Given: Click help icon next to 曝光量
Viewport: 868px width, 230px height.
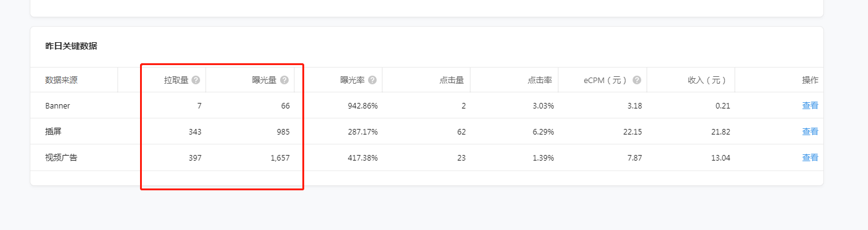Looking at the screenshot, I should pyautogui.click(x=284, y=80).
